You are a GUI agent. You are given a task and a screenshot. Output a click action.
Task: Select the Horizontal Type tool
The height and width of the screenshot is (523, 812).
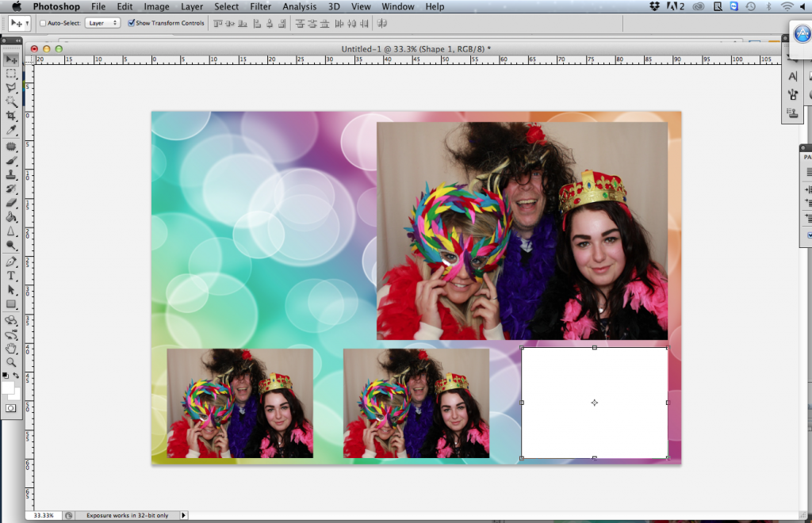(x=12, y=275)
